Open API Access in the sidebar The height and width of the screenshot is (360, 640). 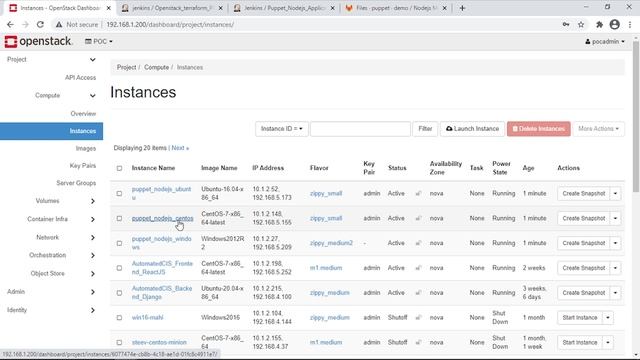point(80,78)
